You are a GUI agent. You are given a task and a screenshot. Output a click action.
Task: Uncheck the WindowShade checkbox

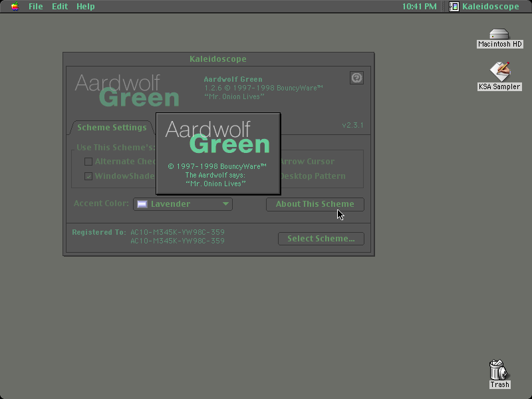[x=88, y=176]
